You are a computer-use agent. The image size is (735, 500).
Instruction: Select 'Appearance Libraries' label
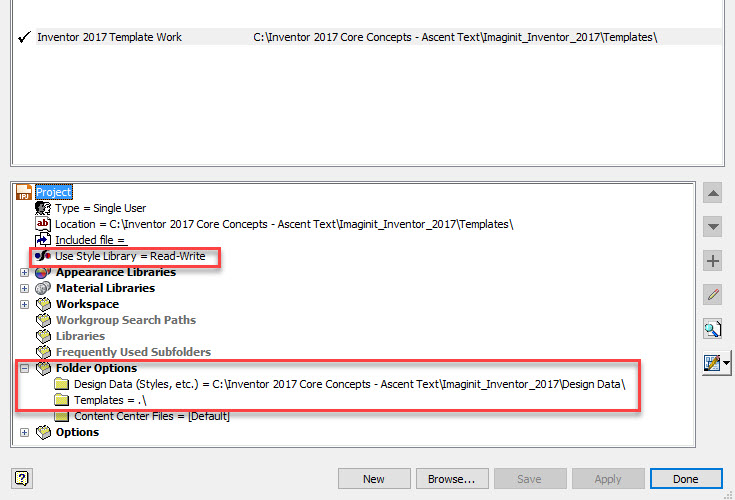coord(116,272)
